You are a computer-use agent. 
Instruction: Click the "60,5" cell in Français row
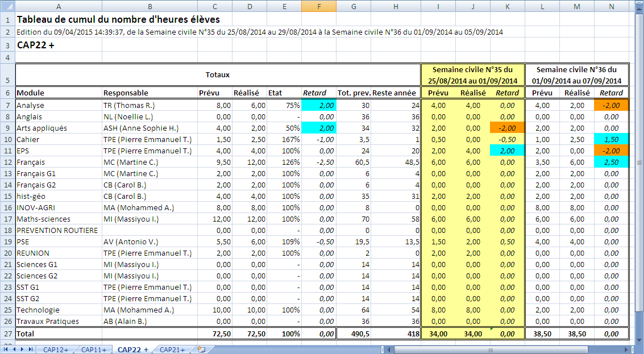(354, 162)
